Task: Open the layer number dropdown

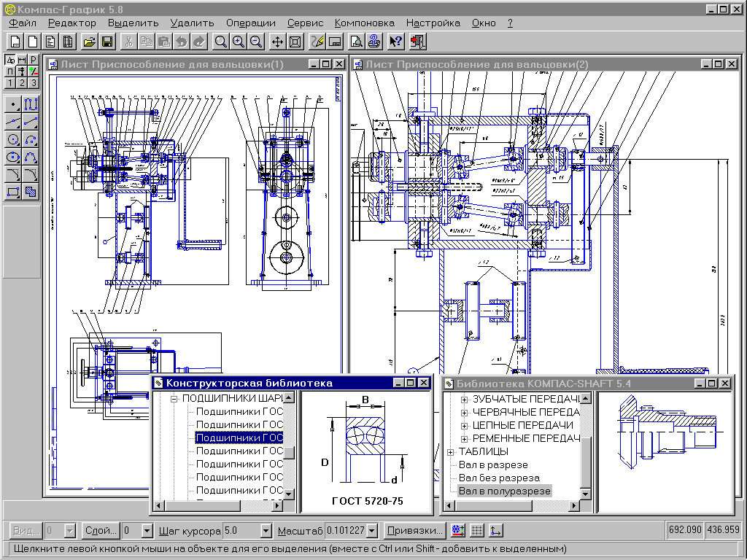Action: coord(147,530)
